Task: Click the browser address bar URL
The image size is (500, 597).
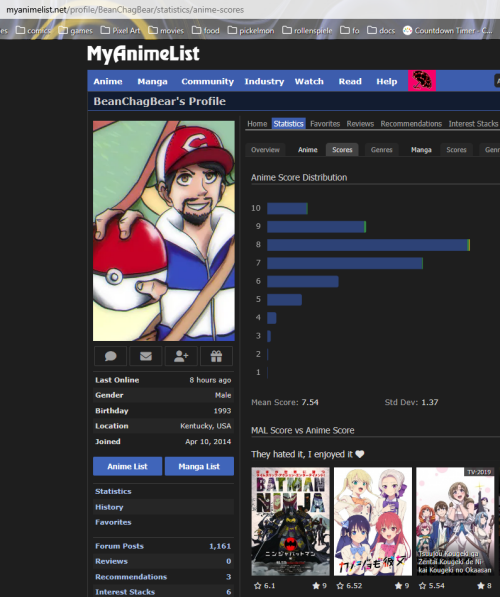Action: pyautogui.click(x=125, y=10)
